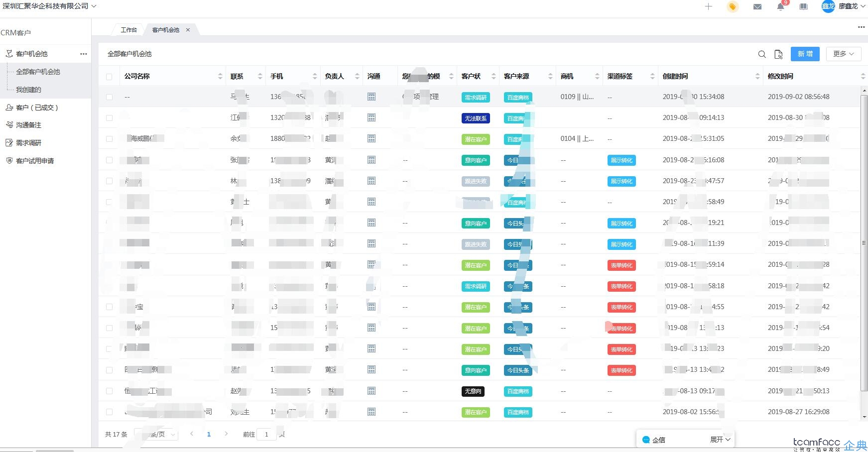Open notifications bell with badge 9
The width and height of the screenshot is (868, 452).
(x=780, y=7)
